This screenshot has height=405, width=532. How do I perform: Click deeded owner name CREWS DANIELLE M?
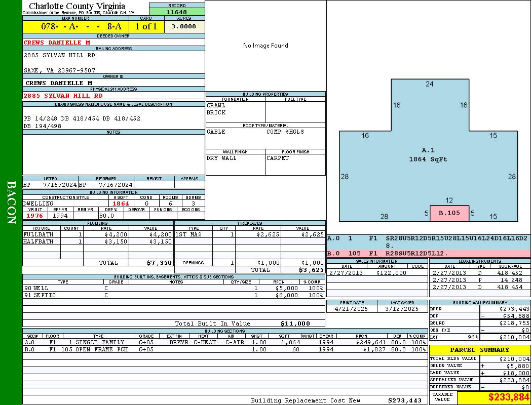(x=57, y=43)
